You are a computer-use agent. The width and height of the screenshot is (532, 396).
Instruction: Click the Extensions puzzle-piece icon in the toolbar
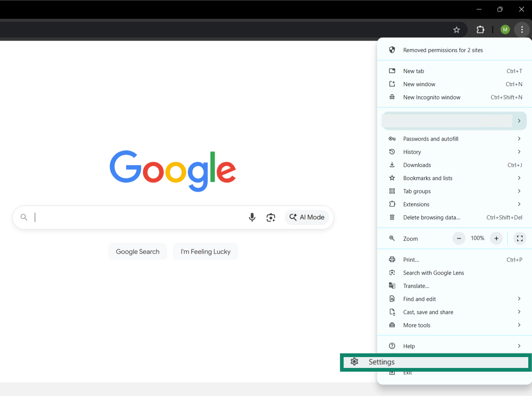(x=480, y=29)
